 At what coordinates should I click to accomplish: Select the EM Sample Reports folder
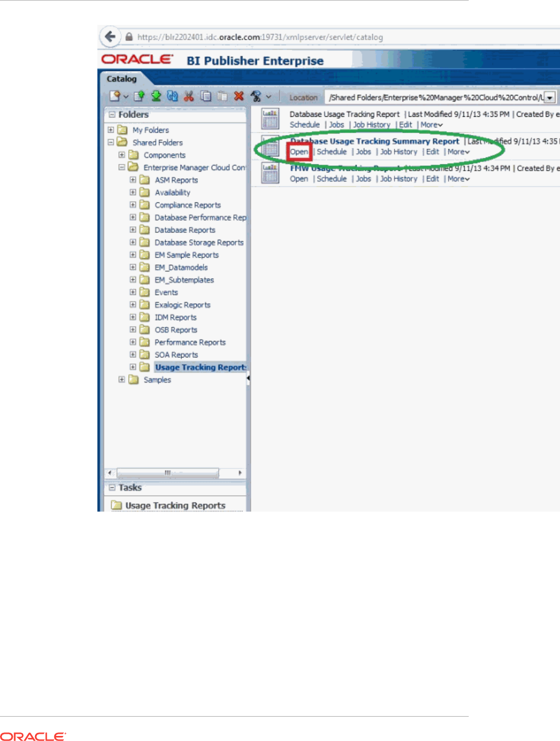click(x=187, y=255)
